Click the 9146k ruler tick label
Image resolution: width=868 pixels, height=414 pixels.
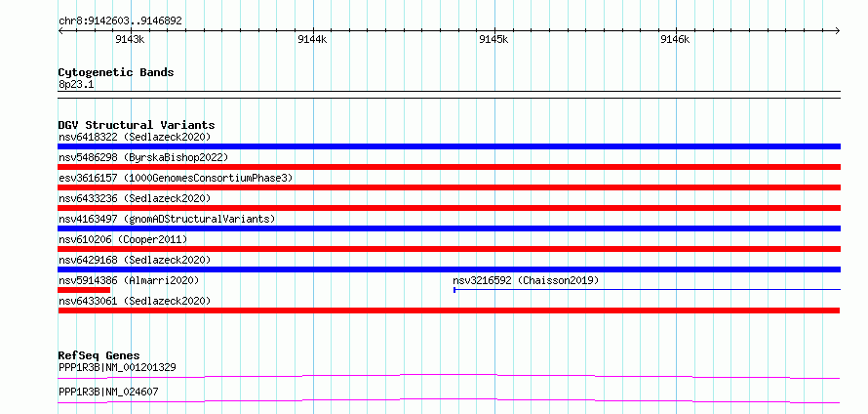[x=675, y=39]
